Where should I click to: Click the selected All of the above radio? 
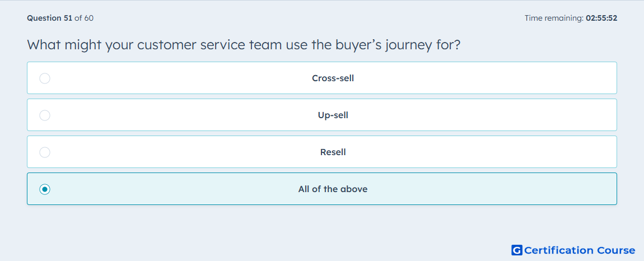point(45,189)
